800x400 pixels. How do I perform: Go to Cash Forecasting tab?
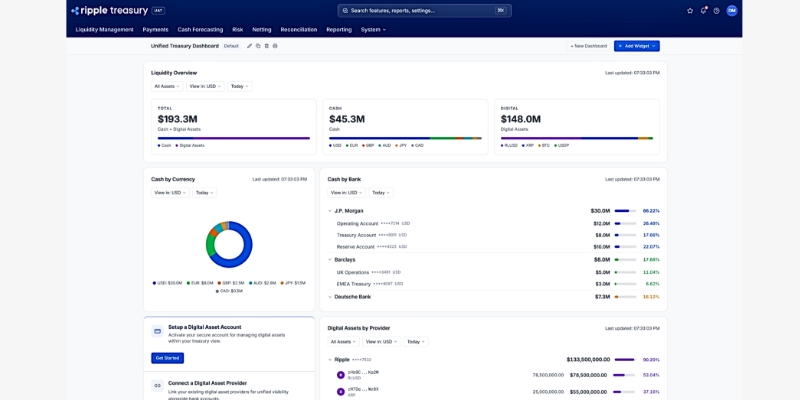[x=200, y=29]
